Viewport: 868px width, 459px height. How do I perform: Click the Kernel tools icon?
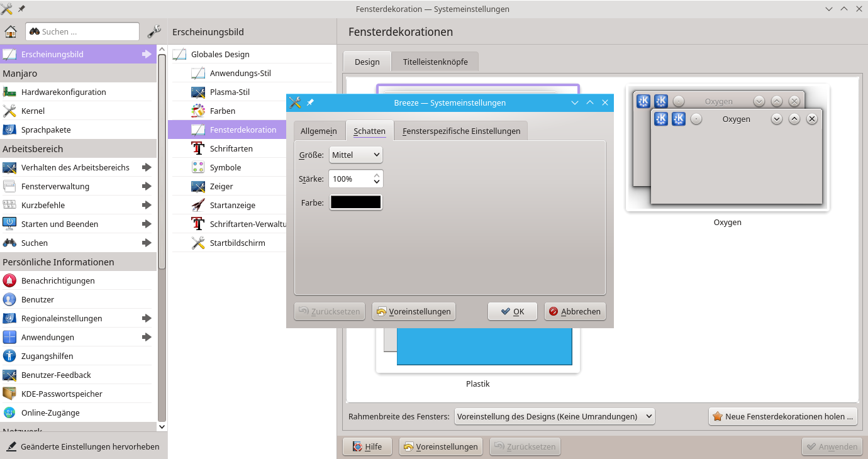(x=9, y=111)
